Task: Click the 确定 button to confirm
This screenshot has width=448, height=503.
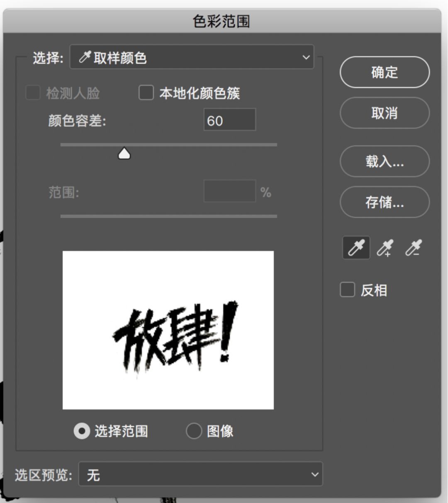Action: 384,72
